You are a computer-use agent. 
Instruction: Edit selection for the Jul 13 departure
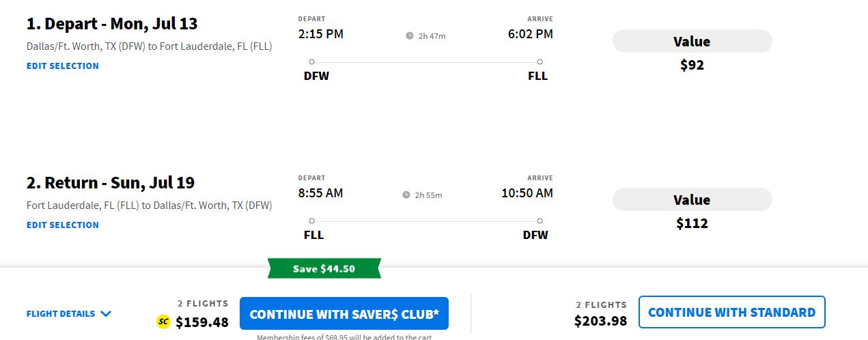pyautogui.click(x=63, y=66)
